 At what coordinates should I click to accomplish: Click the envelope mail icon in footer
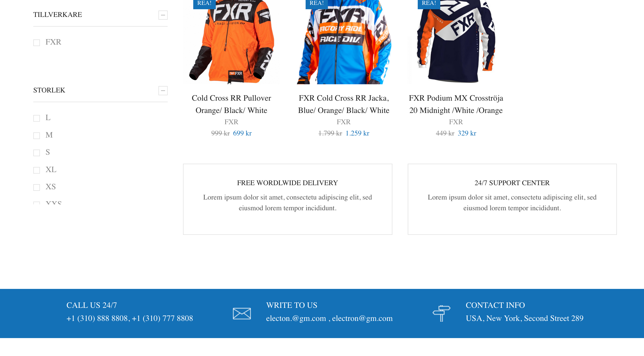click(242, 313)
